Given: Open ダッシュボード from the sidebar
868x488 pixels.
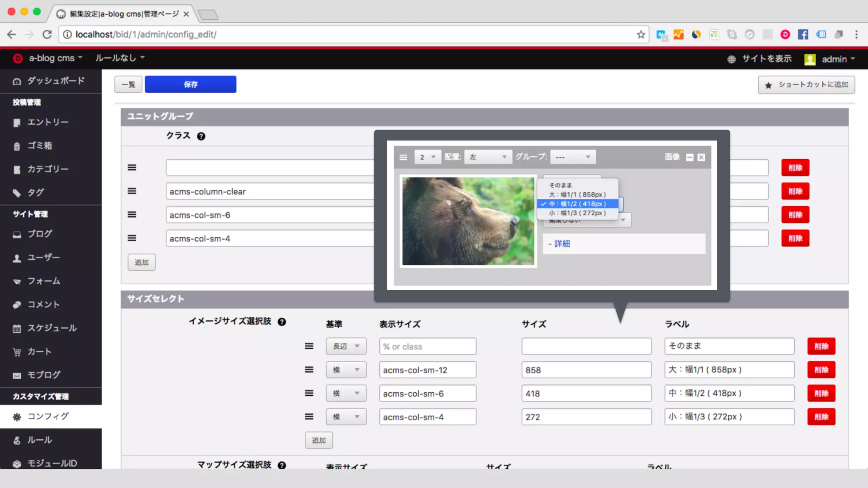Looking at the screenshot, I should (56, 81).
